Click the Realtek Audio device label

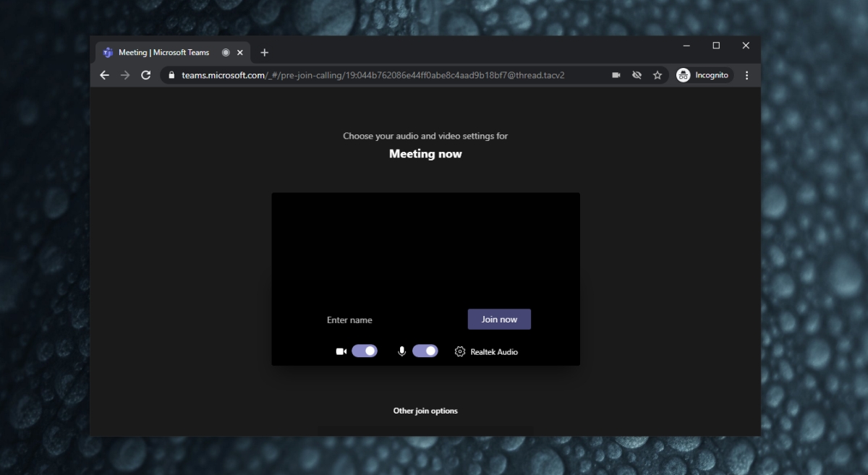[x=494, y=352]
